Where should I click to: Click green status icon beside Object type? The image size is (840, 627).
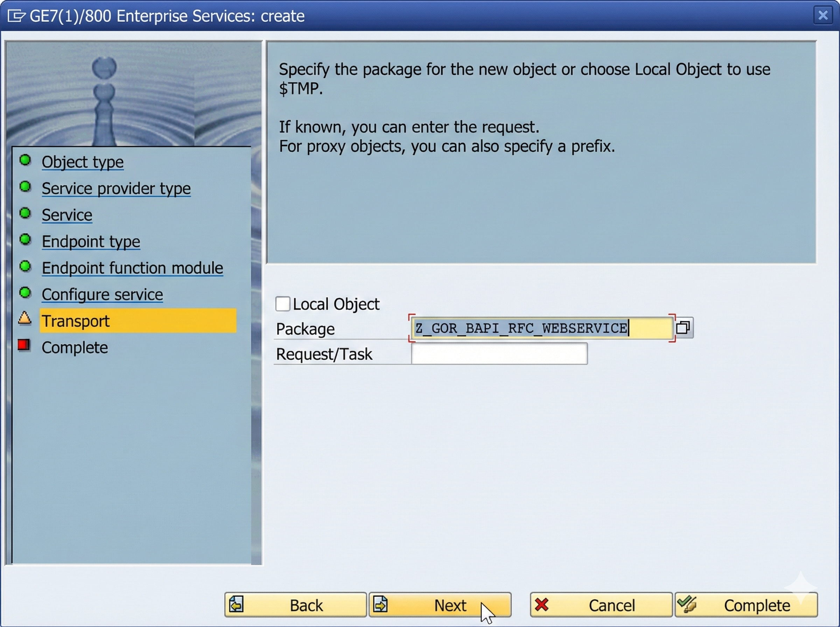coord(25,160)
